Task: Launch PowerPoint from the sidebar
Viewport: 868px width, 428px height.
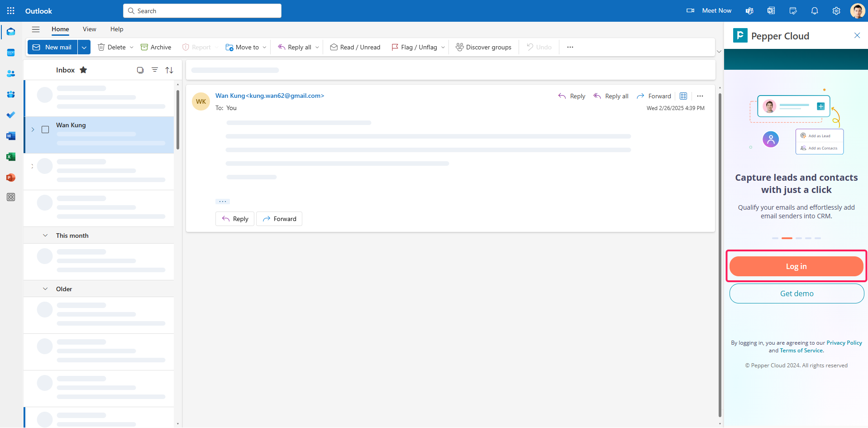Action: (11, 178)
